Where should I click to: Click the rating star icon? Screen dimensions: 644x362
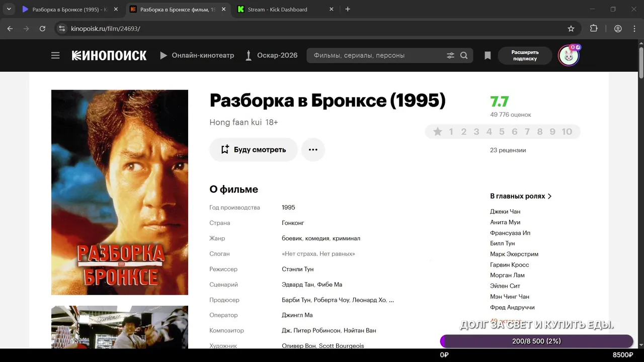[x=438, y=132]
